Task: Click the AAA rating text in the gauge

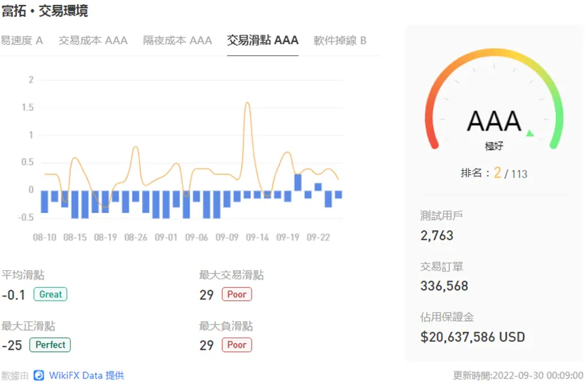Action: point(494,121)
